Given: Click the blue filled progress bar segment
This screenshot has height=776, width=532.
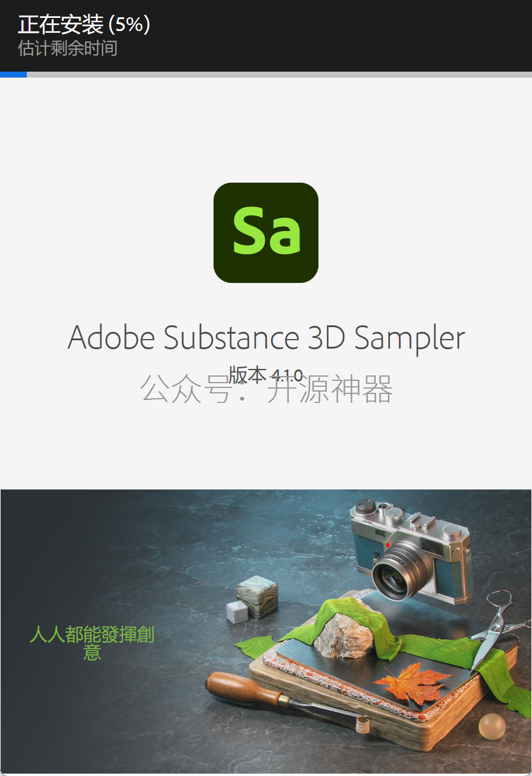Looking at the screenshot, I should (x=13, y=75).
